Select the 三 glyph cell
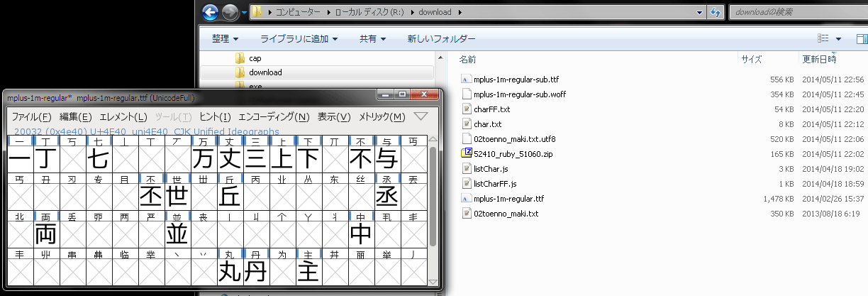 point(256,158)
